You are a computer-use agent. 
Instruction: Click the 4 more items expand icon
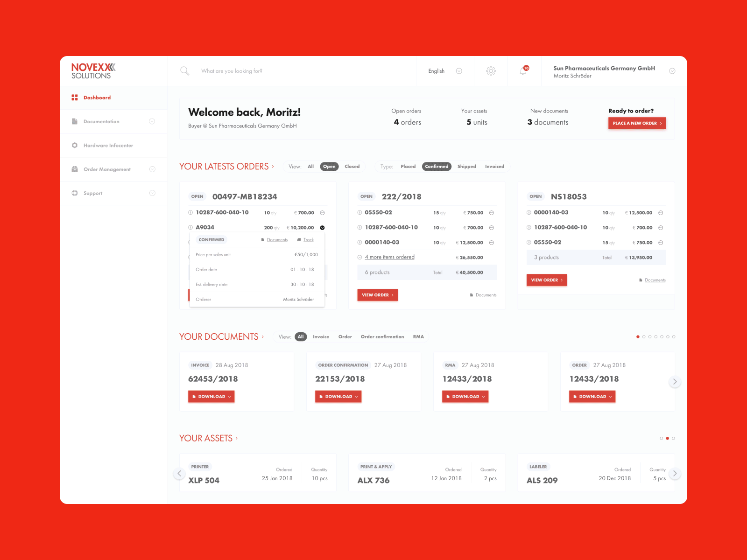(x=359, y=257)
